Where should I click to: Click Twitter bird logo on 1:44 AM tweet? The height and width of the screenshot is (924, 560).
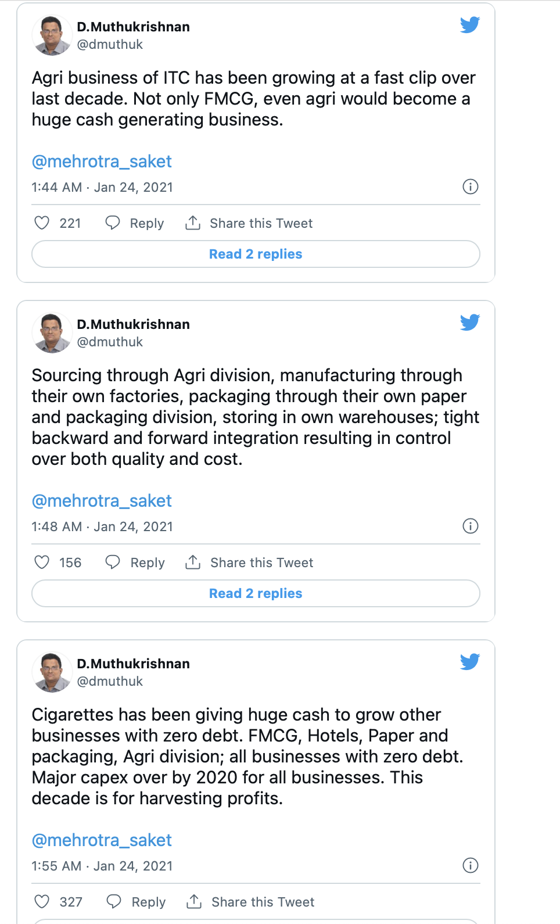coord(470,25)
